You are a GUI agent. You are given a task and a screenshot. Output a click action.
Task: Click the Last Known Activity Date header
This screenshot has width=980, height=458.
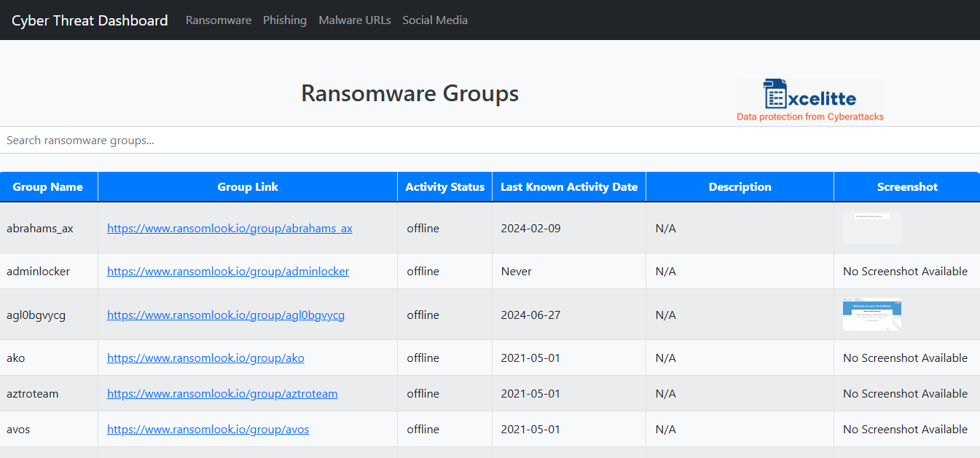click(x=569, y=186)
